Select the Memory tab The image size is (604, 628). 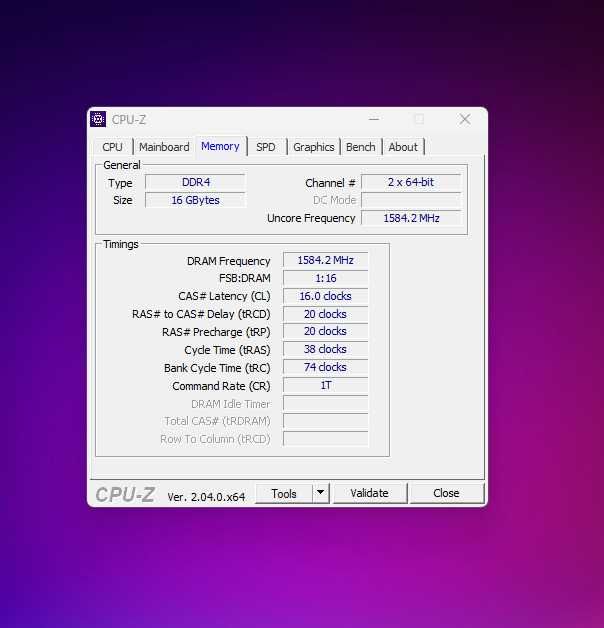(x=220, y=146)
